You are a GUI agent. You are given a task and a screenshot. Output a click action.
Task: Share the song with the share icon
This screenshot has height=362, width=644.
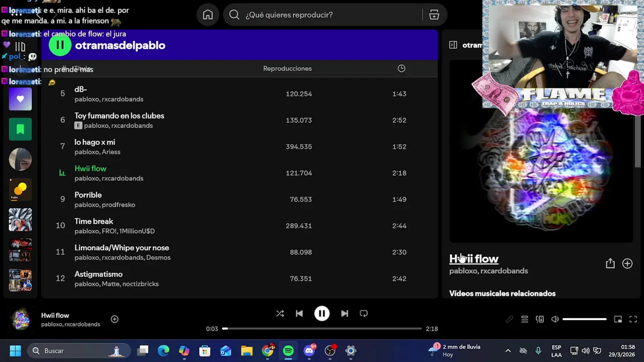[610, 263]
